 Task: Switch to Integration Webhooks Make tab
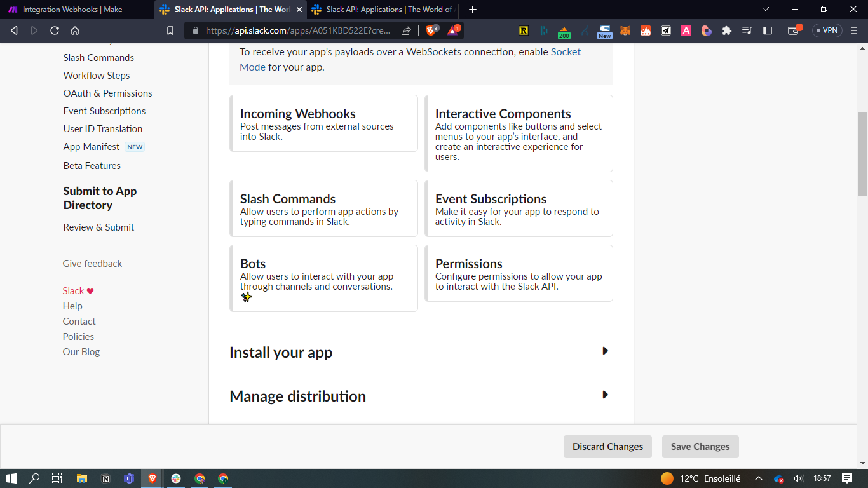[x=72, y=10]
